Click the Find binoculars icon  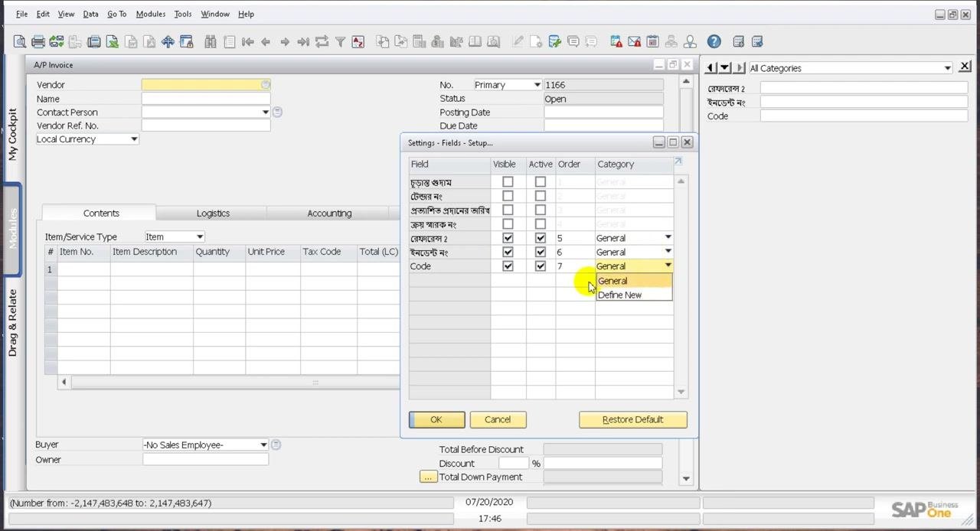click(x=211, y=42)
